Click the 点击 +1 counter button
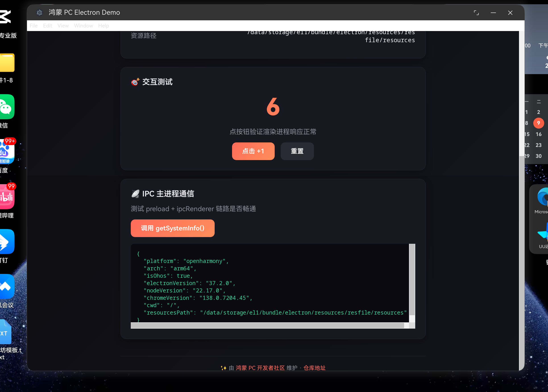This screenshot has height=392, width=548. point(253,151)
